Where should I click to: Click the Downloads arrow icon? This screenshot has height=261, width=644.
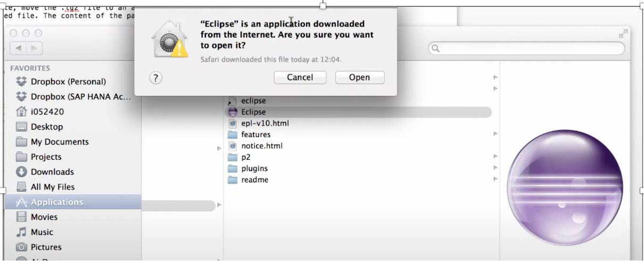(x=21, y=172)
